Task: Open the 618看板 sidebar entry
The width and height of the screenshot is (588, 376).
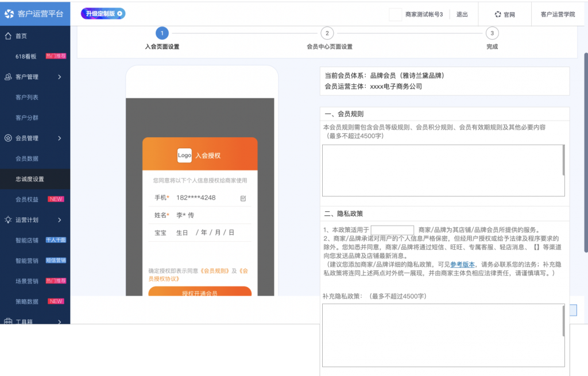Action: [x=27, y=56]
